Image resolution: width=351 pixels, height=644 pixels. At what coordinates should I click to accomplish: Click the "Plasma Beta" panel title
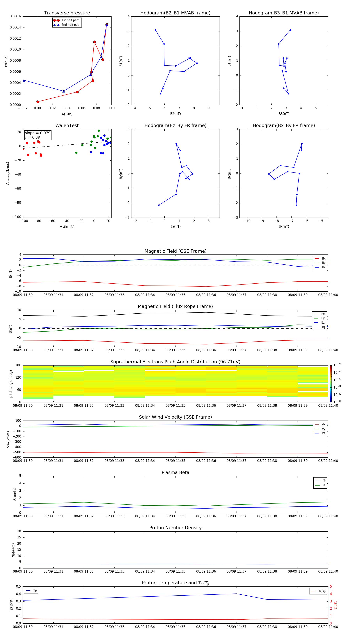point(175,473)
